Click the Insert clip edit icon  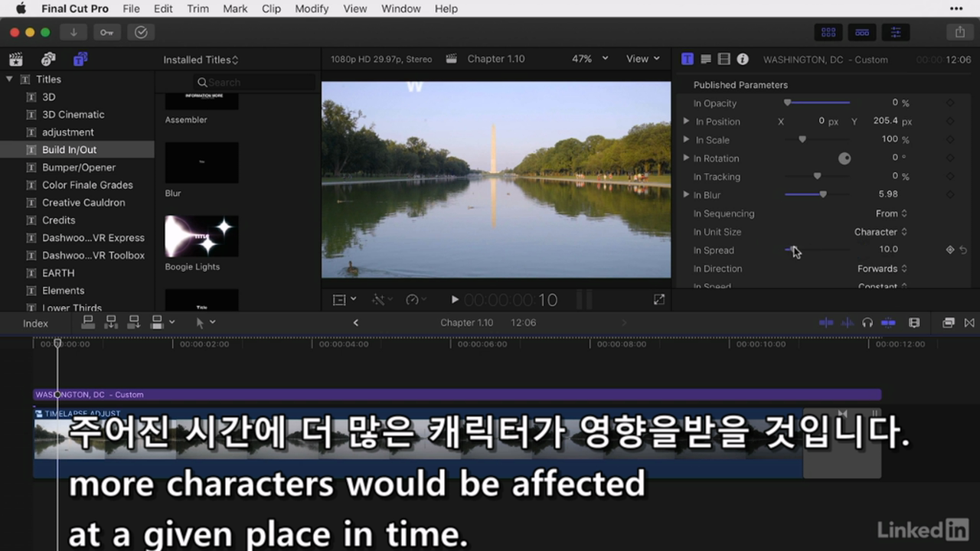tap(111, 323)
